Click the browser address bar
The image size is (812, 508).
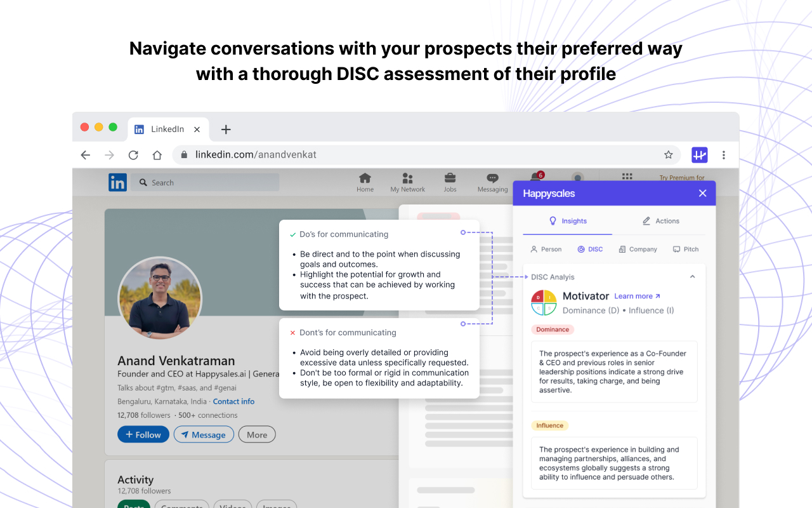point(426,155)
